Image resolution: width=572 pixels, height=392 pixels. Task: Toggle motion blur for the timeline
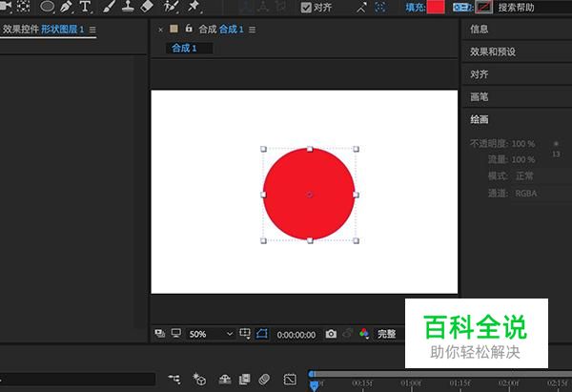pyautogui.click(x=264, y=380)
